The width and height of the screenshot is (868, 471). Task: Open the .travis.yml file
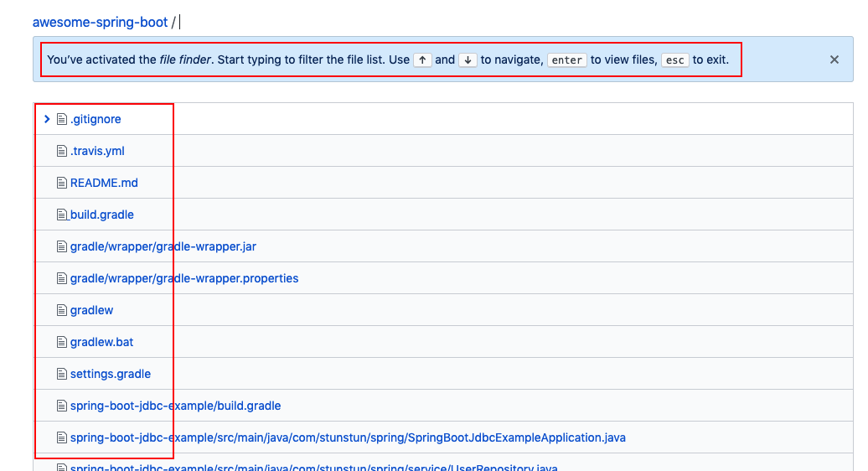click(97, 151)
